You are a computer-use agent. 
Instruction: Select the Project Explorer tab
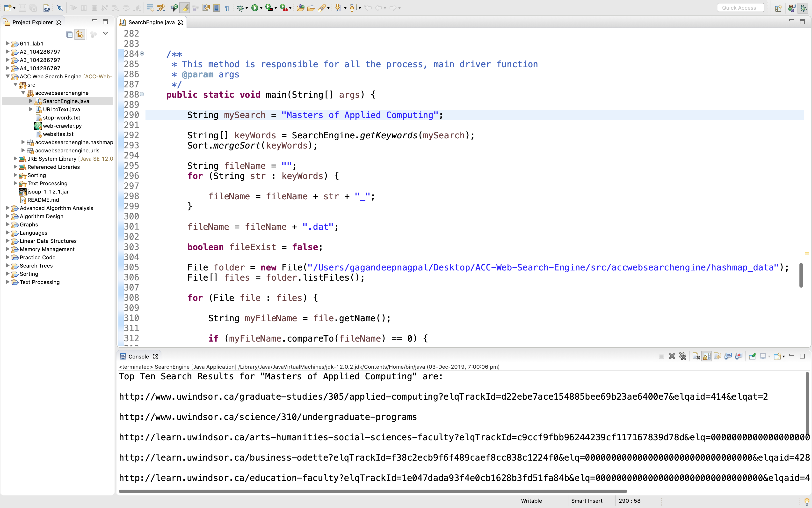32,22
